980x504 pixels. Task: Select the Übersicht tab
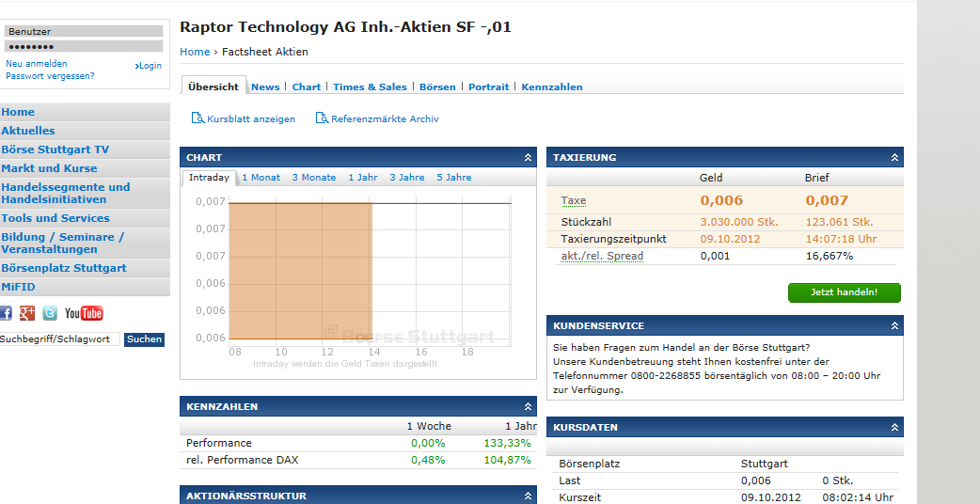click(x=213, y=87)
